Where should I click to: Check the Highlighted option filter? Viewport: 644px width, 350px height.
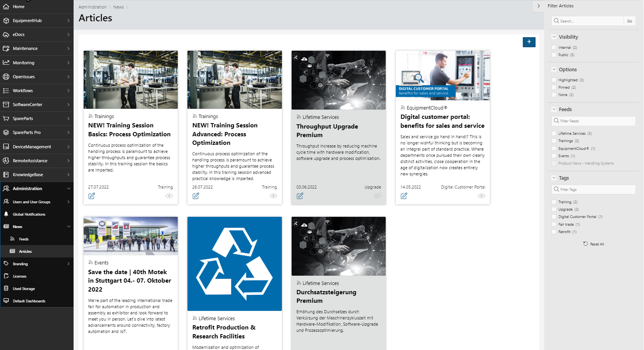(554, 80)
